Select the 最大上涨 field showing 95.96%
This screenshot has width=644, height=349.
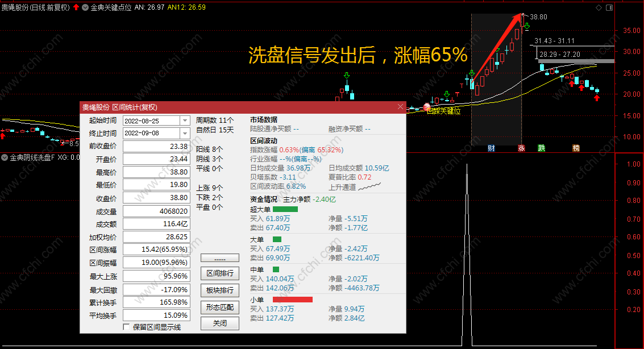coord(156,276)
